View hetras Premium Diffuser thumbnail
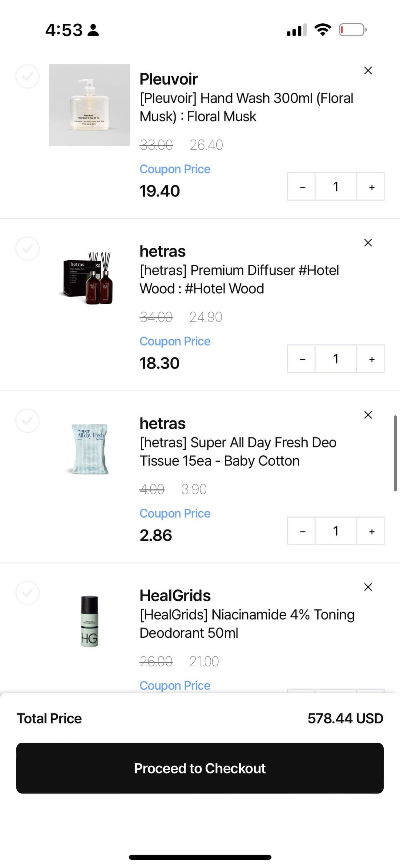This screenshot has width=400, height=868. click(x=90, y=278)
